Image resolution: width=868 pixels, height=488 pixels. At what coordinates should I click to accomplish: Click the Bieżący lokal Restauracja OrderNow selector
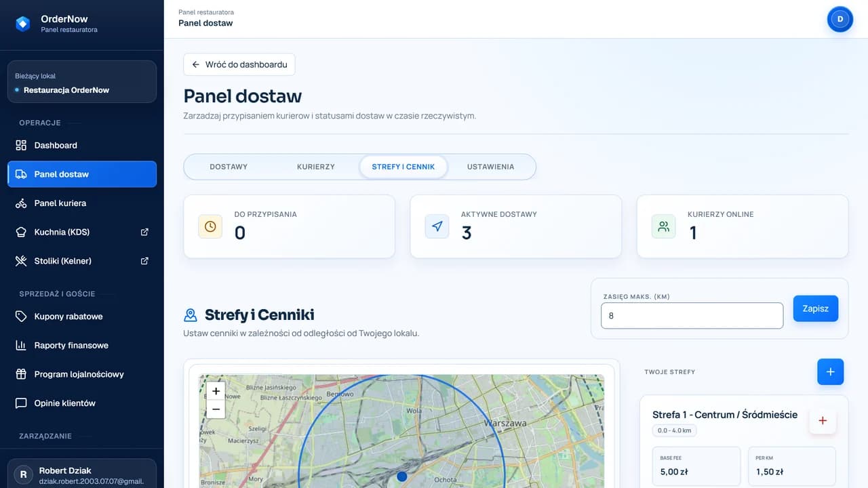pyautogui.click(x=82, y=82)
